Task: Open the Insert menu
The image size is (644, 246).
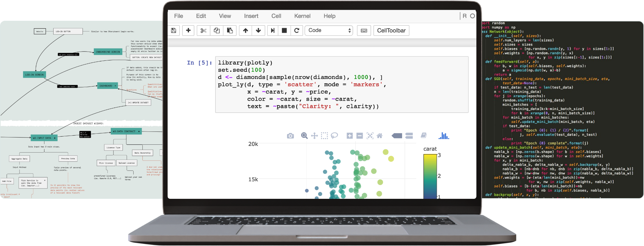Action: coord(251,16)
